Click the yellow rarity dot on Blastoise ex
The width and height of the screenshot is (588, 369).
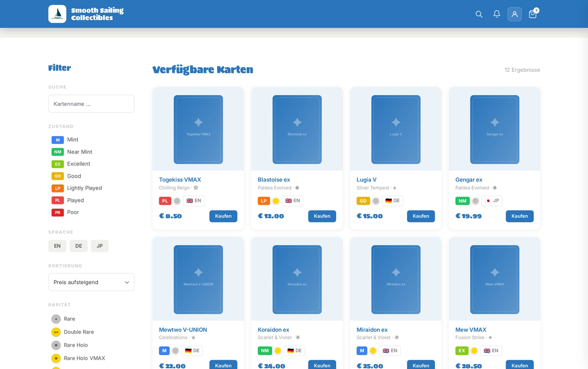276,201
